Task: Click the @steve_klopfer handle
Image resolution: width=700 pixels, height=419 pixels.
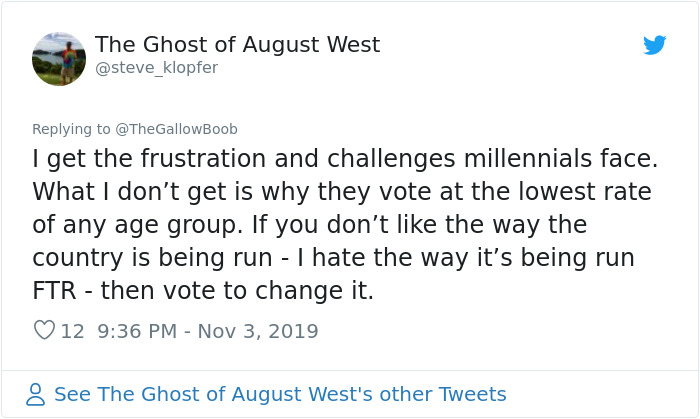Action: pos(157,68)
